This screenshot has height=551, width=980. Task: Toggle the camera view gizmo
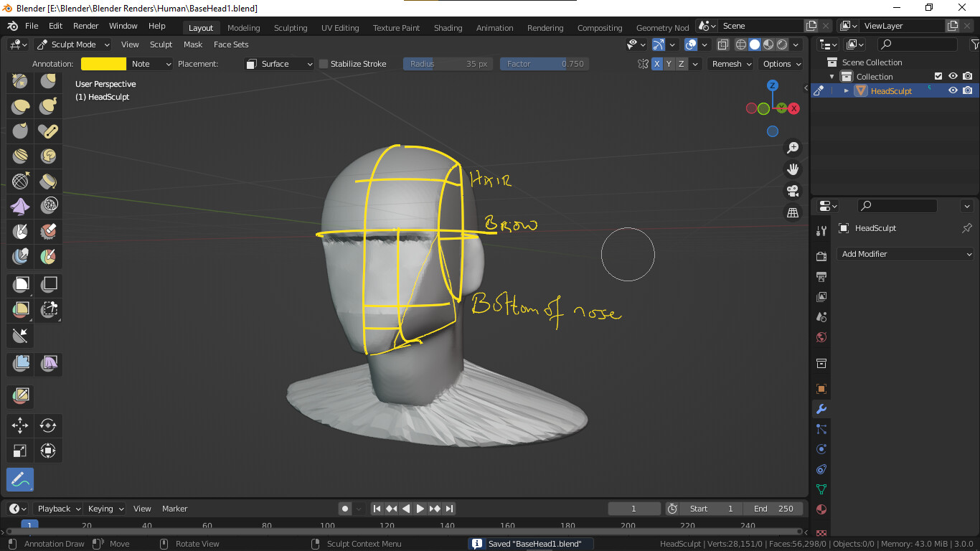793,191
